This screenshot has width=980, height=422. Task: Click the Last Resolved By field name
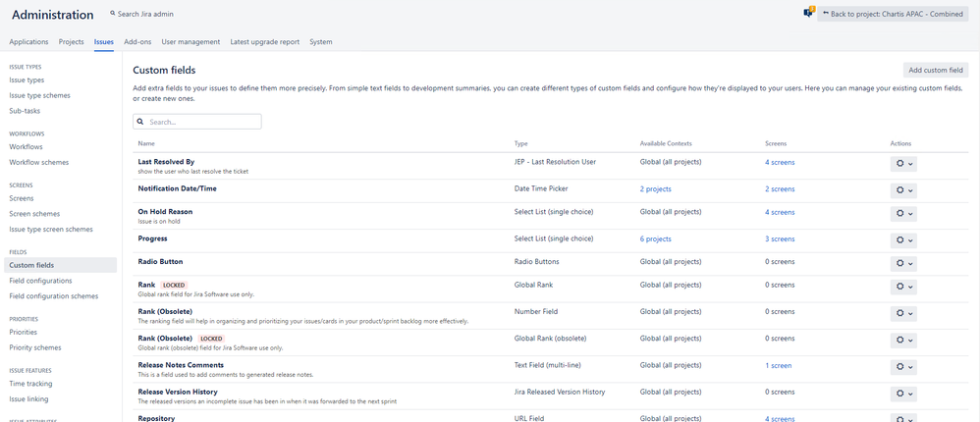(166, 162)
